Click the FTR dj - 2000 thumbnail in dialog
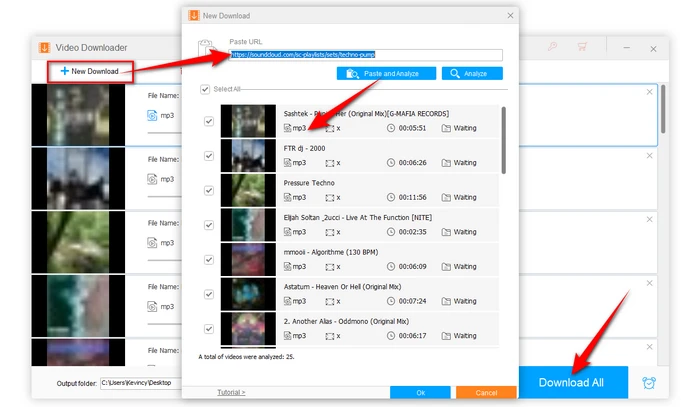This screenshot has height=407, width=700. pyautogui.click(x=248, y=156)
